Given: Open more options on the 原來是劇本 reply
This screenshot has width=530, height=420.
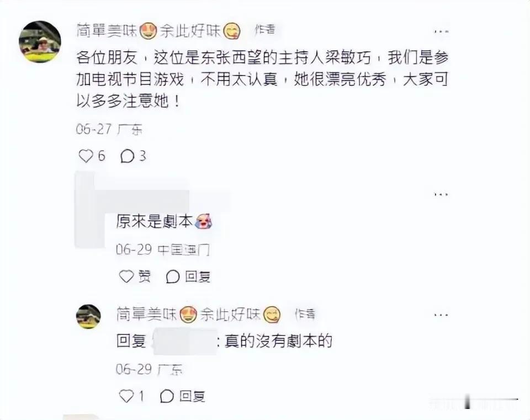Looking at the screenshot, I should click(x=441, y=195).
